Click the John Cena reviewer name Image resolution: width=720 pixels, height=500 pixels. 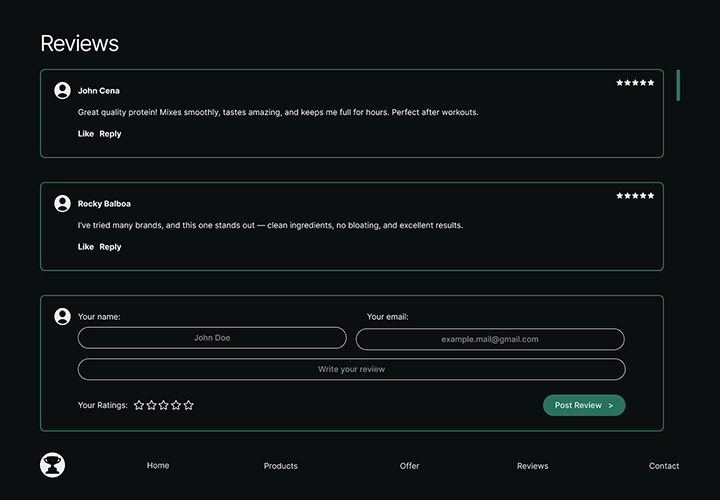pos(99,90)
